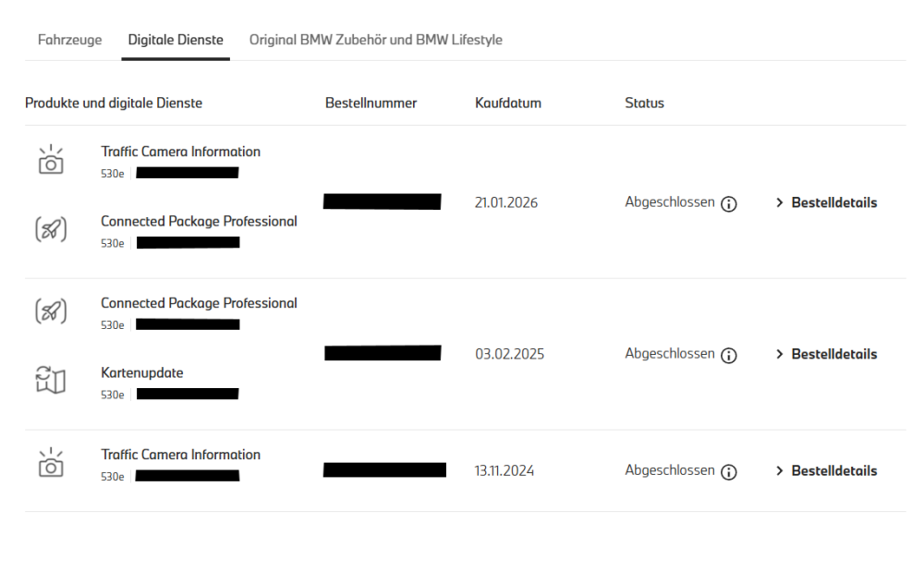Click the Kaufdatum column header
The height and width of the screenshot is (572, 924).
point(508,103)
